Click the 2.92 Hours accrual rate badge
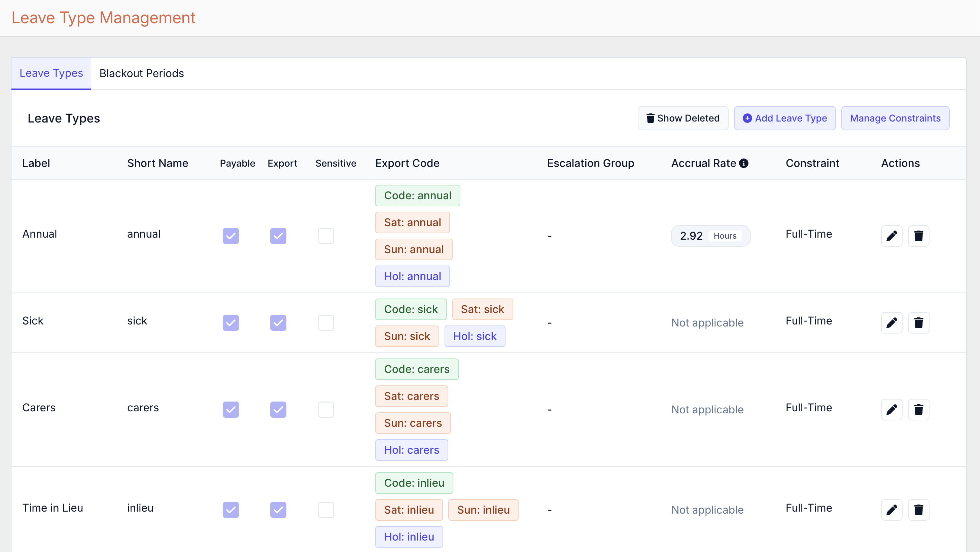 [711, 236]
